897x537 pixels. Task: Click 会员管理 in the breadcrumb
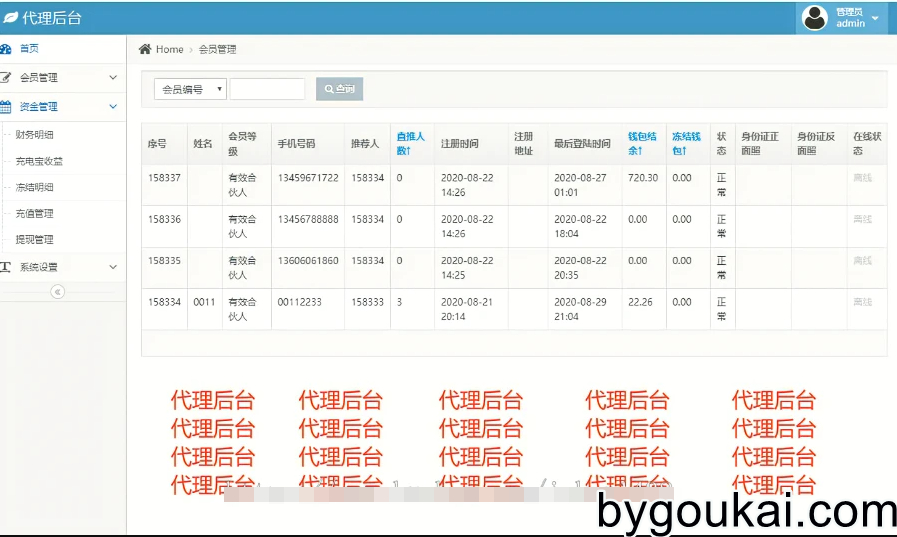217,50
